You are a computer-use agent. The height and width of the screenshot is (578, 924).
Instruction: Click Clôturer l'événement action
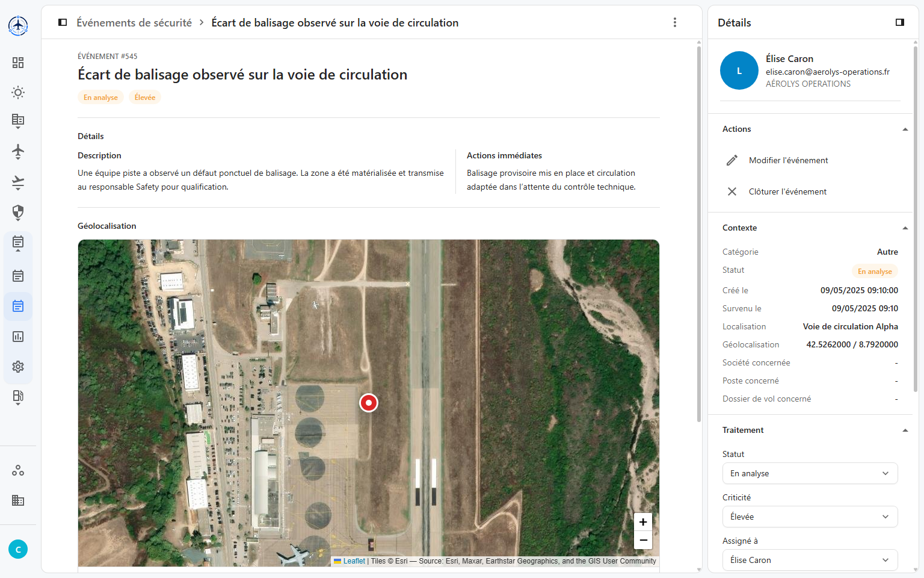[787, 191]
